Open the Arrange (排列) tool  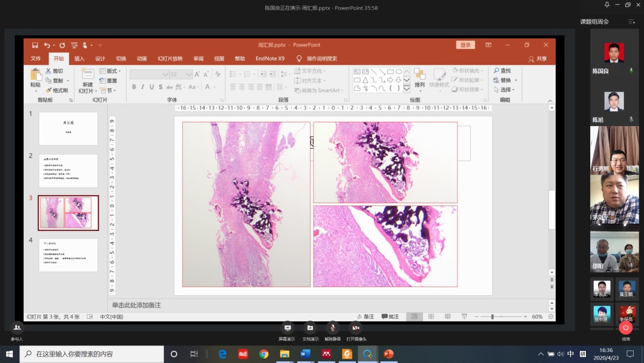(419, 75)
